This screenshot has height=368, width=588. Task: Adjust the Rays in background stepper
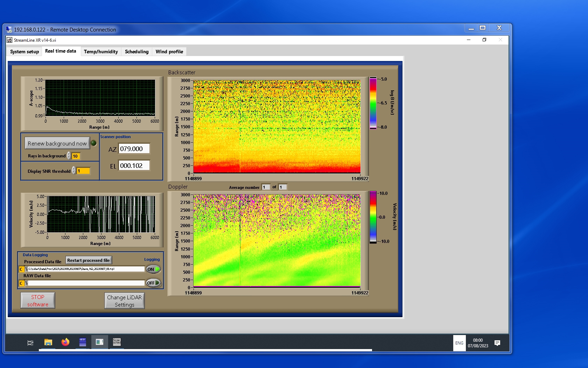69,156
